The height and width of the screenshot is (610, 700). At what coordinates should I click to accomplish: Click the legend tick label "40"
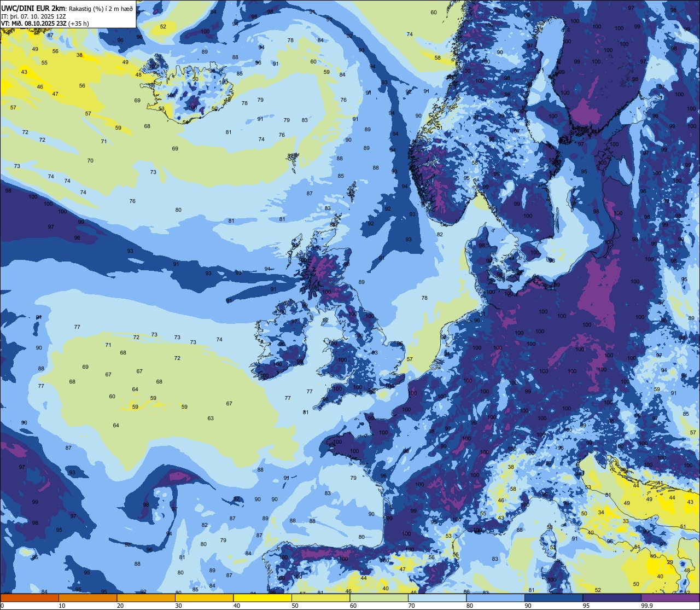pos(237,606)
